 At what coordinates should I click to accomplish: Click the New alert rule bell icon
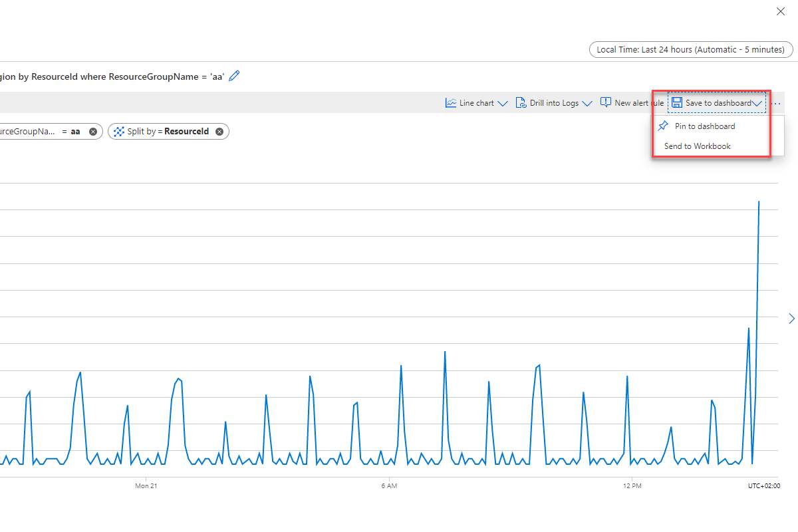pos(606,102)
